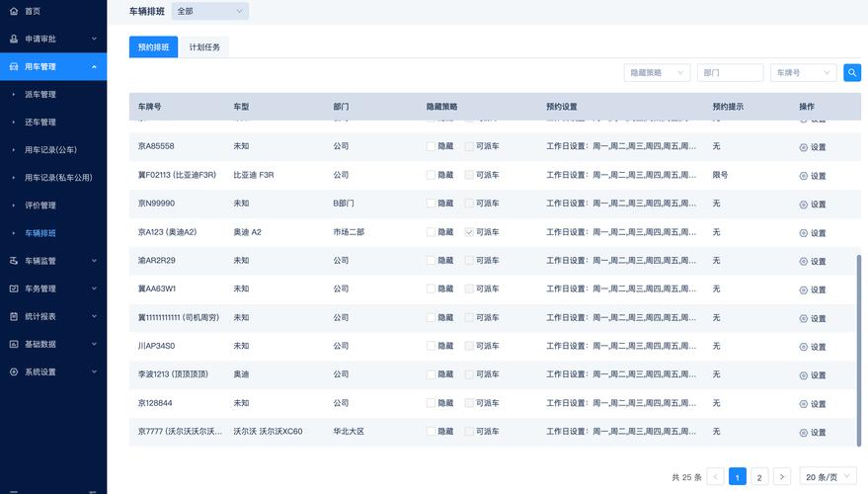The height and width of the screenshot is (494, 868).
Task: Click settings icon for 京7777 row
Action: coord(803,433)
